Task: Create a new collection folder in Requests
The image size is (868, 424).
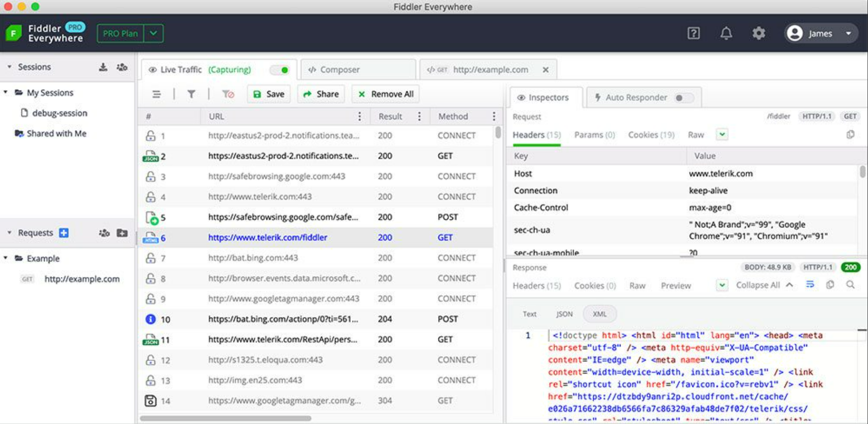Action: click(122, 232)
